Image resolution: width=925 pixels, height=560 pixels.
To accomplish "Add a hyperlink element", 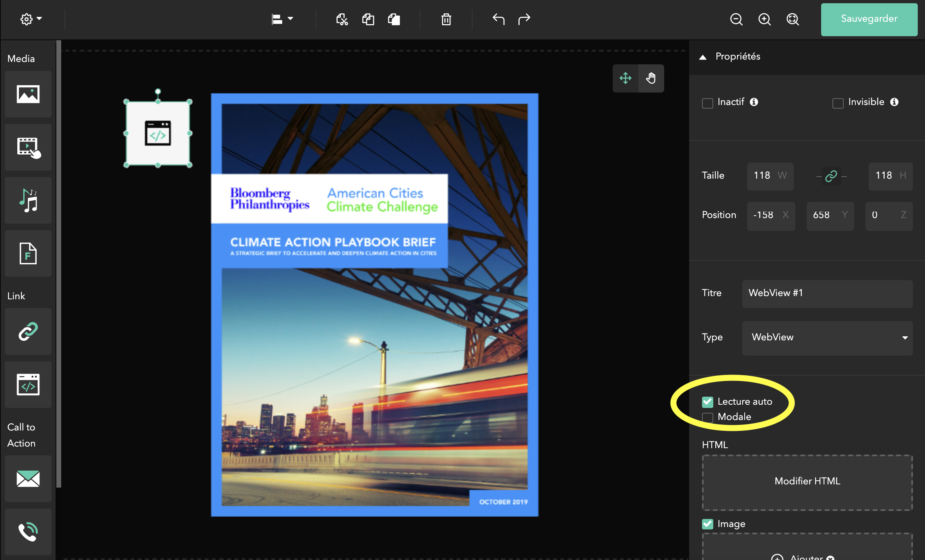I will point(28,331).
